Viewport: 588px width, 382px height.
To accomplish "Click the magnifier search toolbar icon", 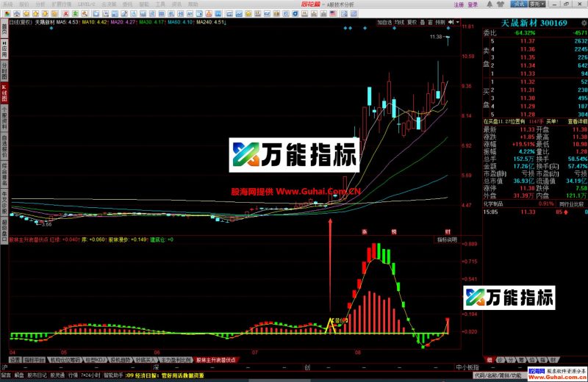I will click(x=85, y=14).
